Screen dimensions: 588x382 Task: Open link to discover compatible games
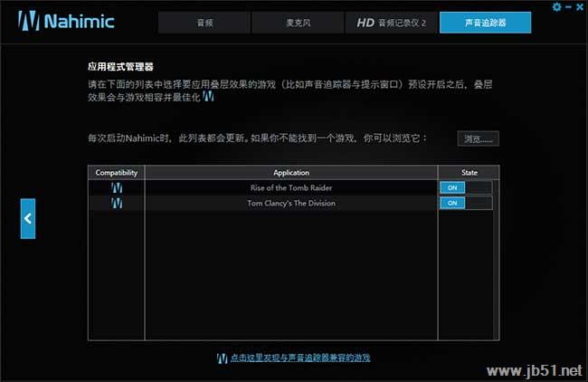[x=300, y=358]
